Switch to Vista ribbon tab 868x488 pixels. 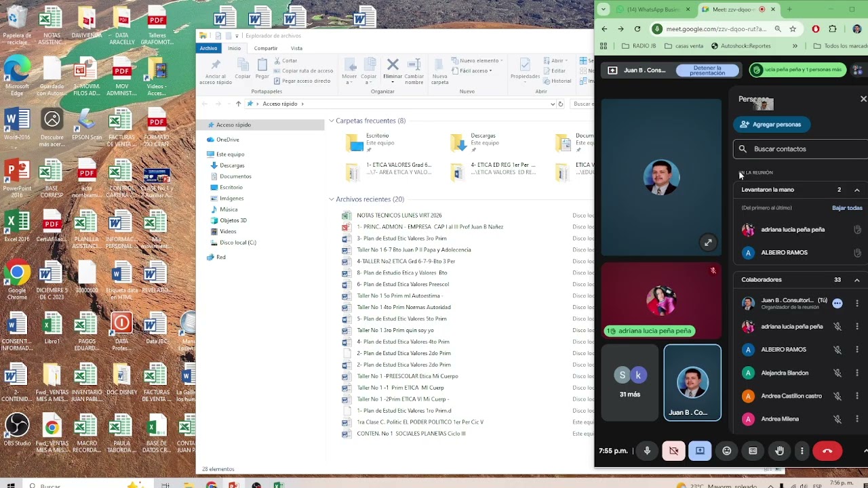pyautogui.click(x=296, y=48)
